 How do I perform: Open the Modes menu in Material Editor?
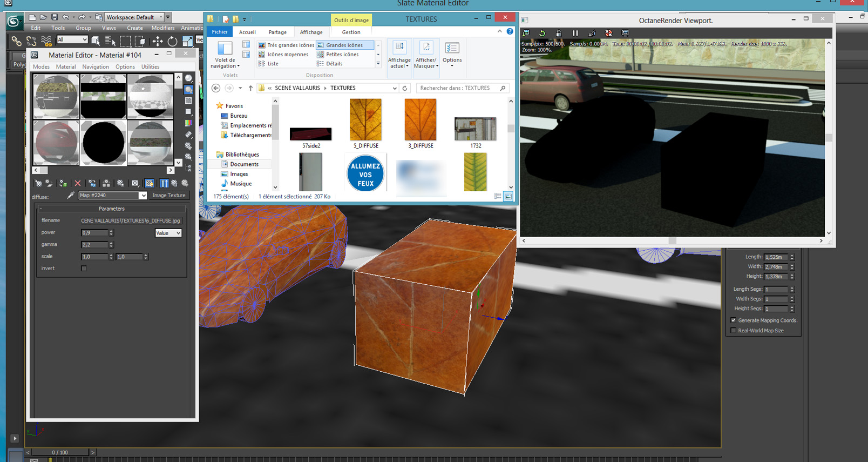point(41,67)
